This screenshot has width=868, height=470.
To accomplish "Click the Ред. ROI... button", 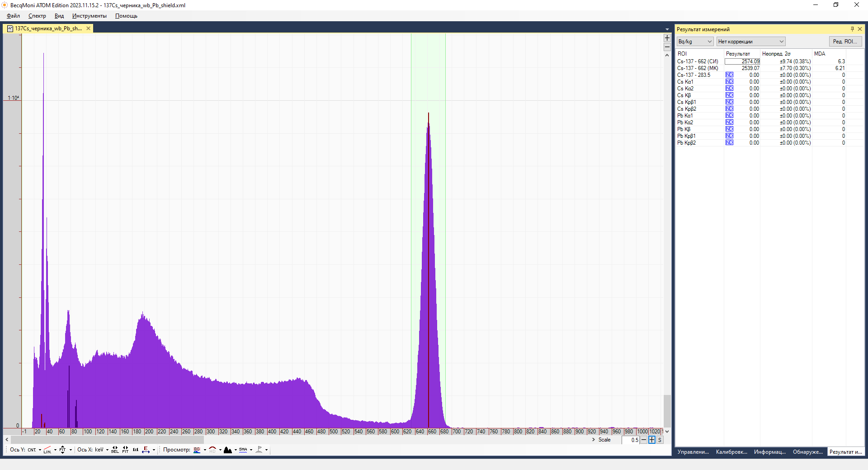I will point(845,42).
